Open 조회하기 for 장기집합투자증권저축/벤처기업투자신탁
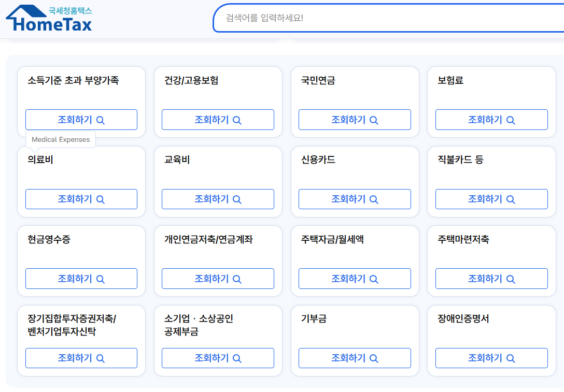This screenshot has width=564, height=392. [x=81, y=358]
